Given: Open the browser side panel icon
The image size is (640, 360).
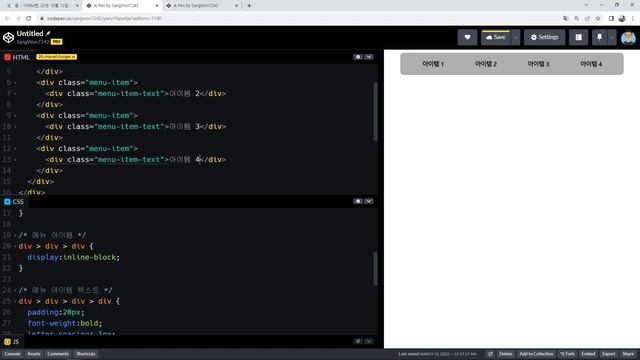Looking at the screenshot, I should click(x=611, y=18).
